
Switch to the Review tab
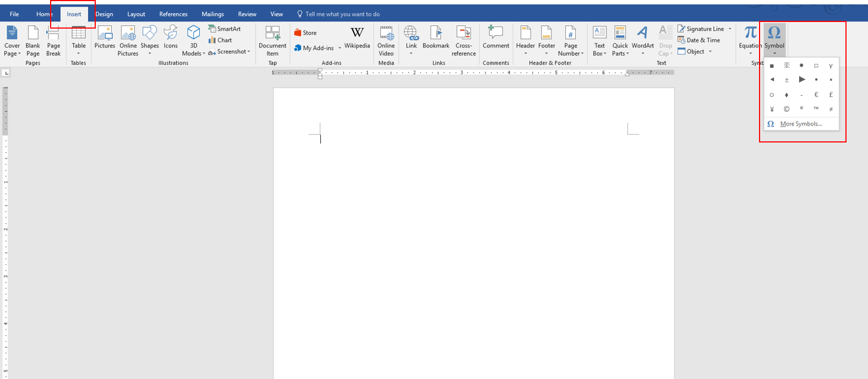(247, 14)
